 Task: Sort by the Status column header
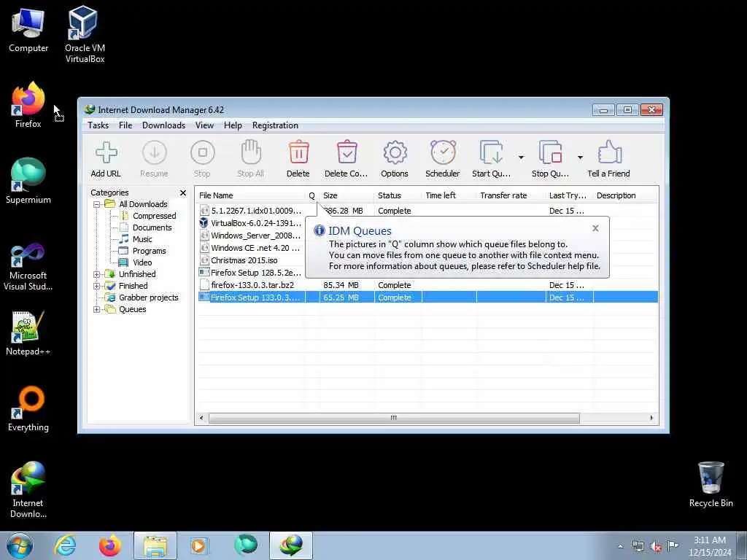point(398,195)
